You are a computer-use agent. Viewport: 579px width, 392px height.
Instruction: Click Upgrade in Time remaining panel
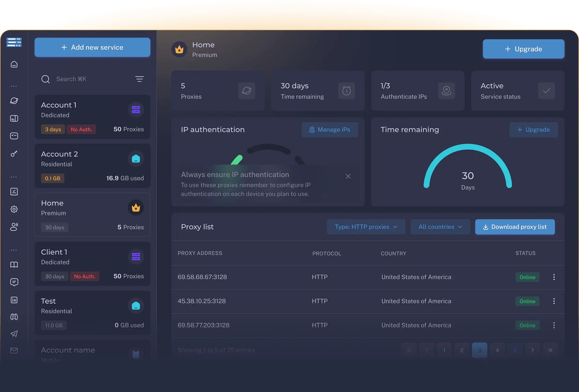click(x=534, y=130)
